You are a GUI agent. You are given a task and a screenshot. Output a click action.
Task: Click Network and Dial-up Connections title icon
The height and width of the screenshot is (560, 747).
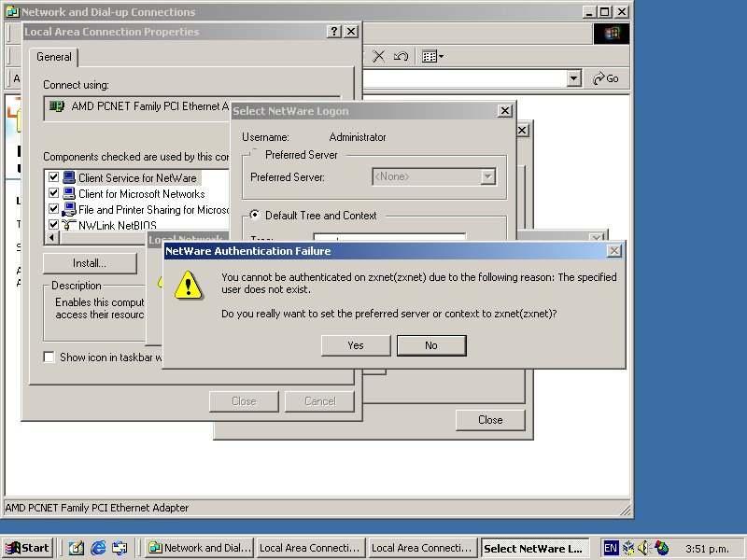(12, 12)
